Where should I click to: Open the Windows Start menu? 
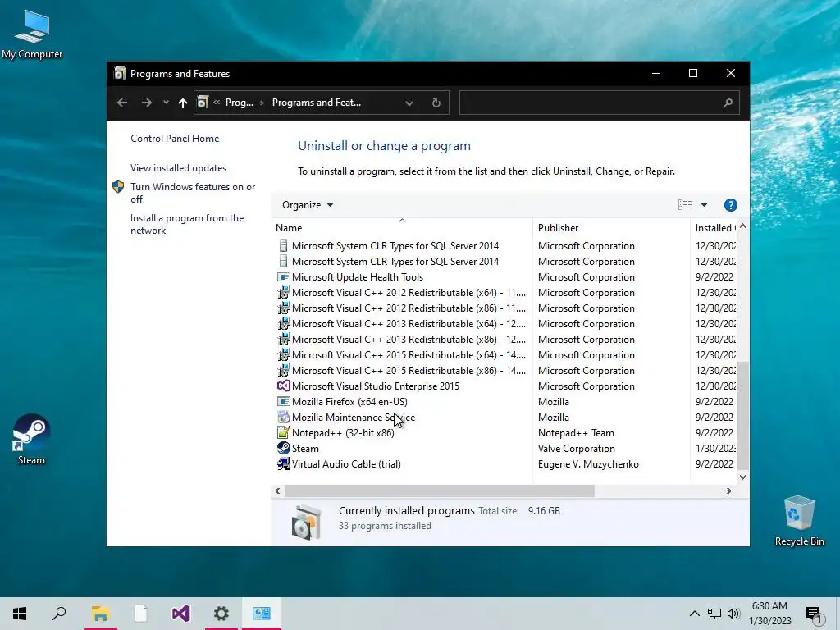pyautogui.click(x=20, y=614)
